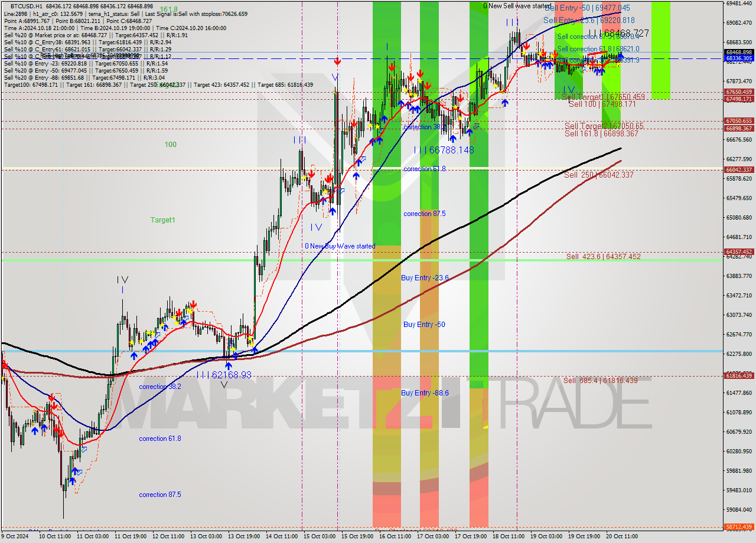Click the 64357.452 red price tag

pyautogui.click(x=738, y=251)
